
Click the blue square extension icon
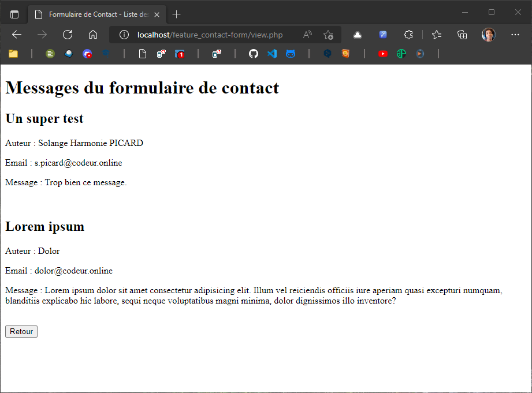click(x=383, y=35)
